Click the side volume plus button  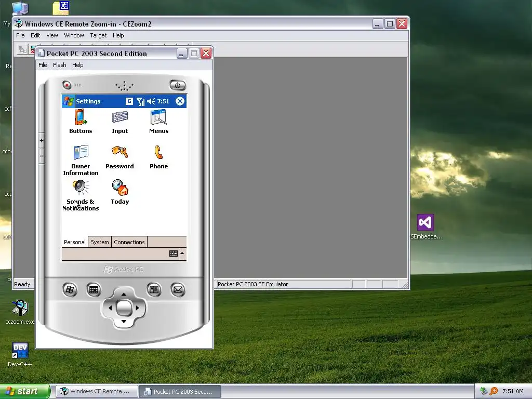click(42, 140)
